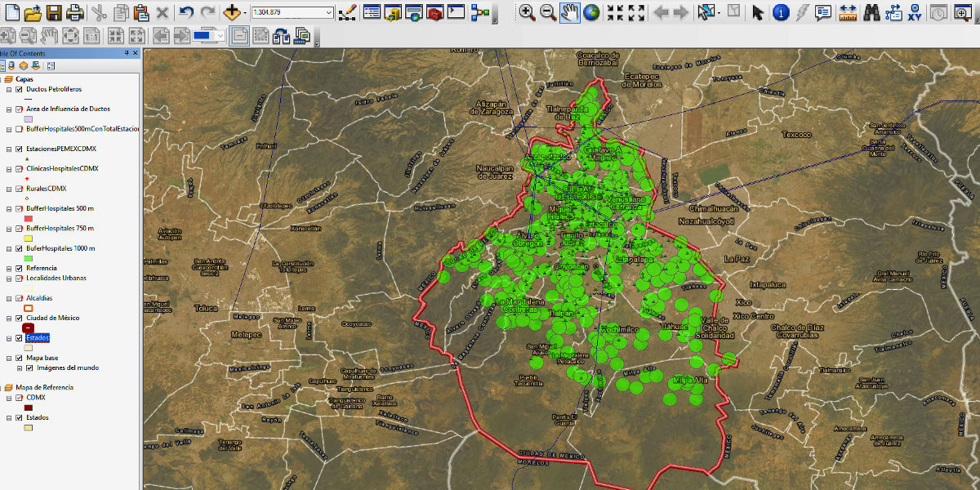Open the Go To XY tool
The image size is (980, 490).
915,12
